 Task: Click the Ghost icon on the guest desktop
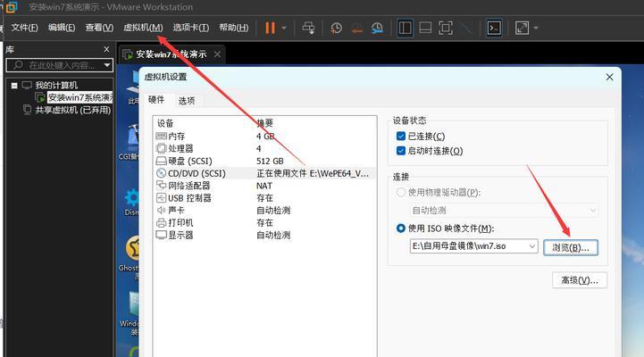pos(133,248)
